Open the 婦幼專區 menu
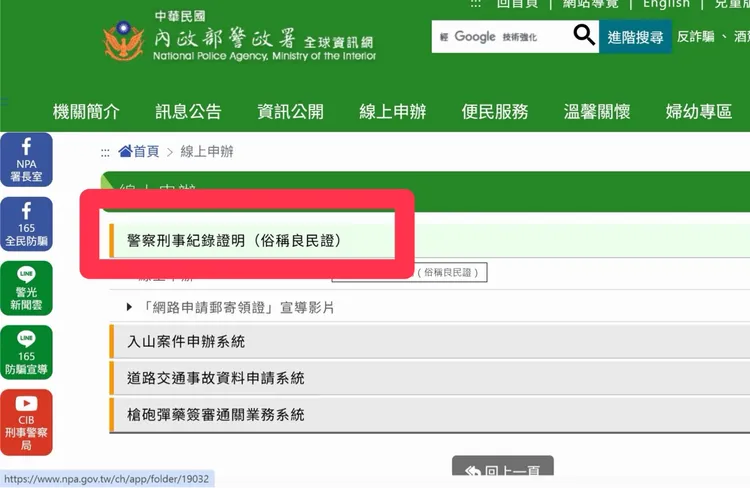750x488 pixels. [699, 111]
